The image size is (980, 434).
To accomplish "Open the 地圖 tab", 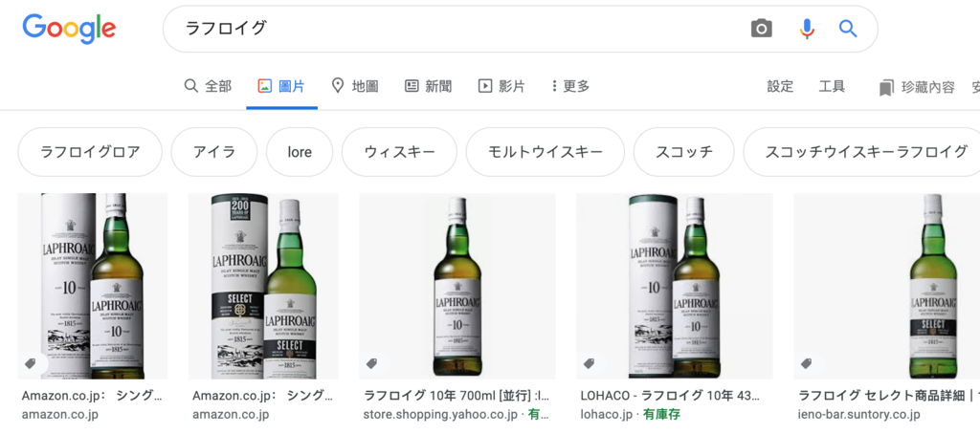I will point(355,86).
